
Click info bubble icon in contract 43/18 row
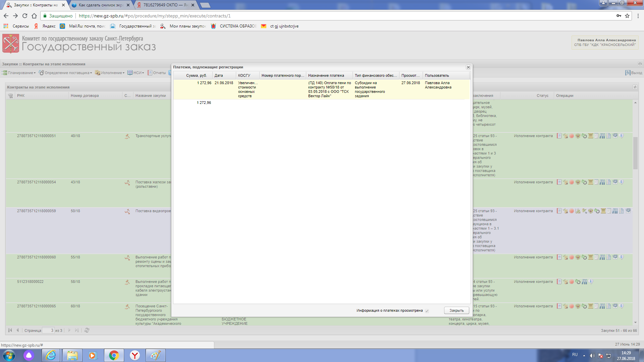[x=622, y=182]
